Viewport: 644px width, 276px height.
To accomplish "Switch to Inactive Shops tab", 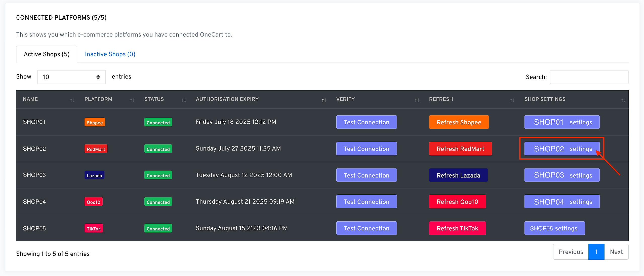I will tap(110, 54).
